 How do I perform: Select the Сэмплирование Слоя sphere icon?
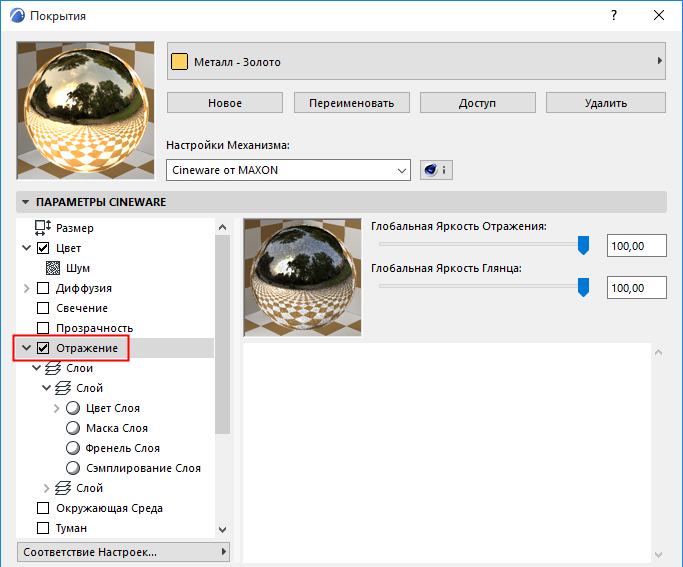(73, 468)
